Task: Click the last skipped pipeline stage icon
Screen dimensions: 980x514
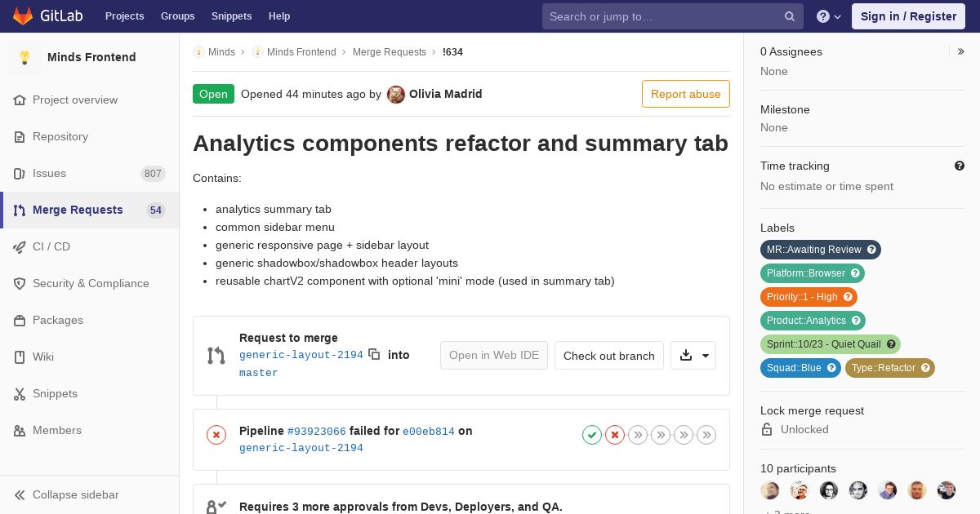Action: click(706, 435)
